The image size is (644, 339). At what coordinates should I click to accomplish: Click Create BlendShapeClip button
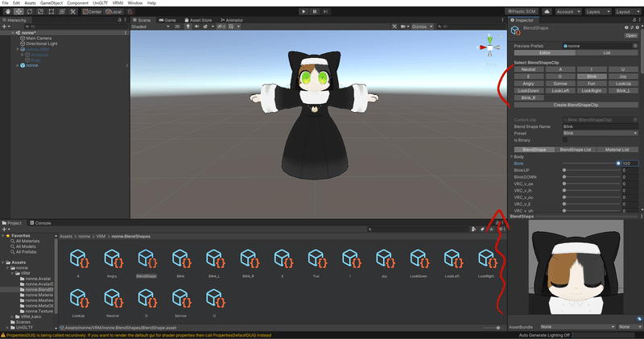(576, 105)
